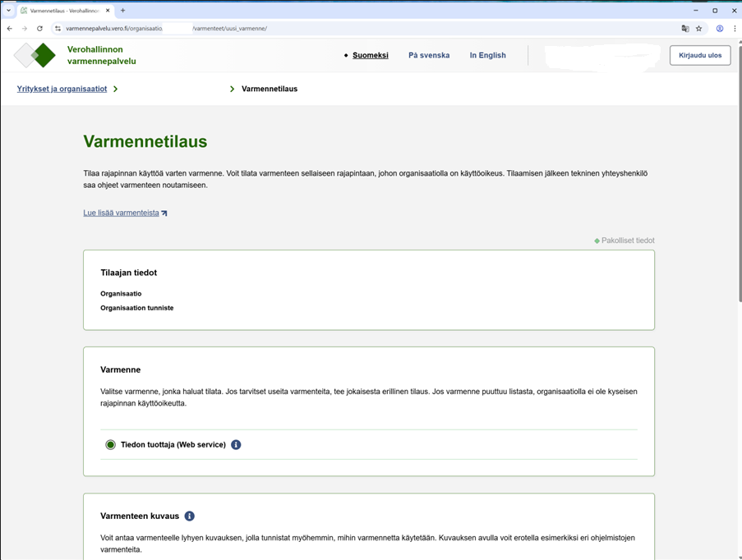Follow the Yritykset ja organisaatiot breadcrumb link
Viewport: 742px width, 560px height.
[x=62, y=89]
